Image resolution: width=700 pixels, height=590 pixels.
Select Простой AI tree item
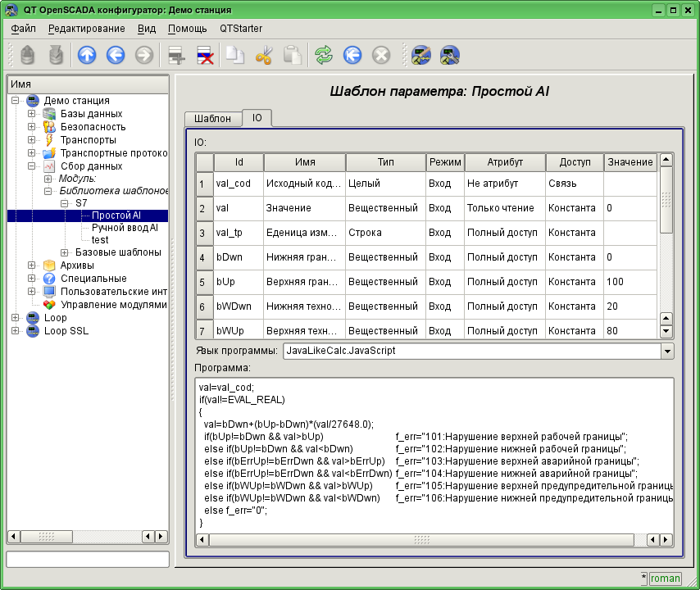coord(116,216)
